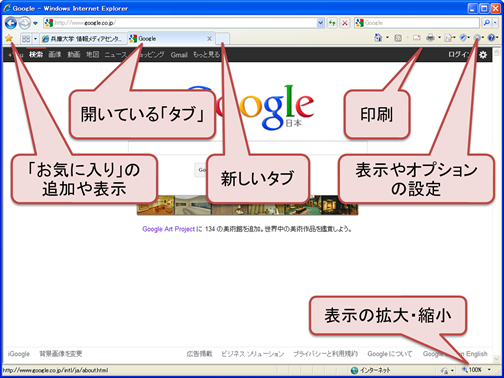Click the Read Mail envelope icon
The image size is (504, 378).
416,38
